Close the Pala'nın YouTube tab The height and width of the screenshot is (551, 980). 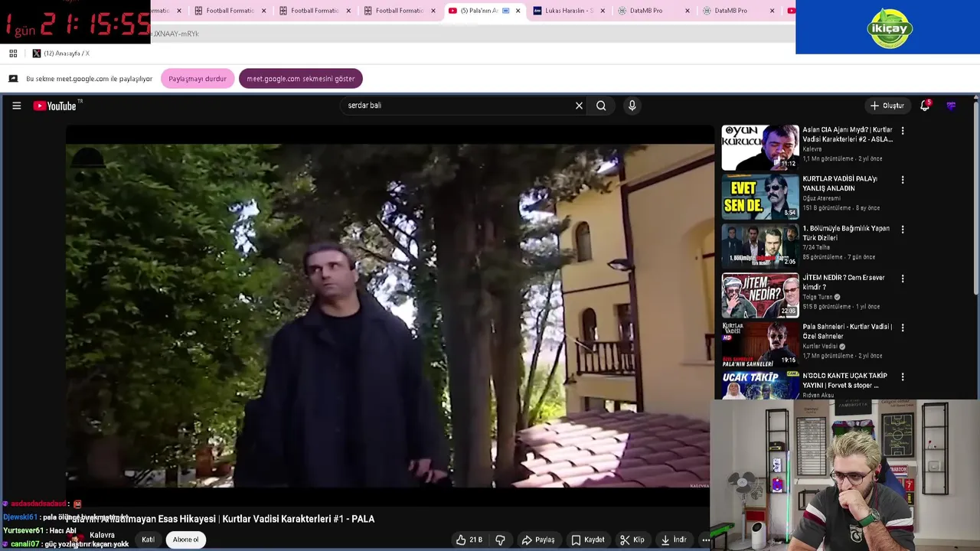[x=518, y=11]
